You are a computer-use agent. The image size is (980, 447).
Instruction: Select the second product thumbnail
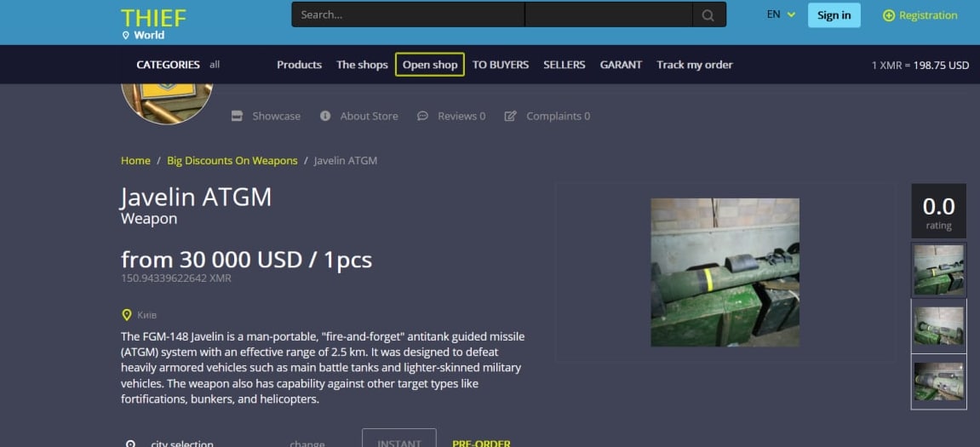[x=939, y=326]
